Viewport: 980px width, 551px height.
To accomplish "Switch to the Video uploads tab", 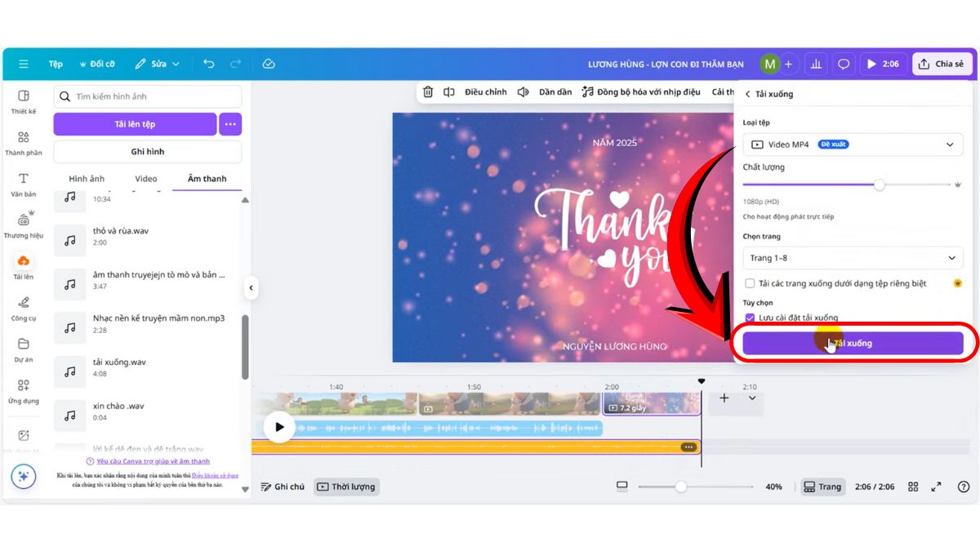I will [145, 178].
